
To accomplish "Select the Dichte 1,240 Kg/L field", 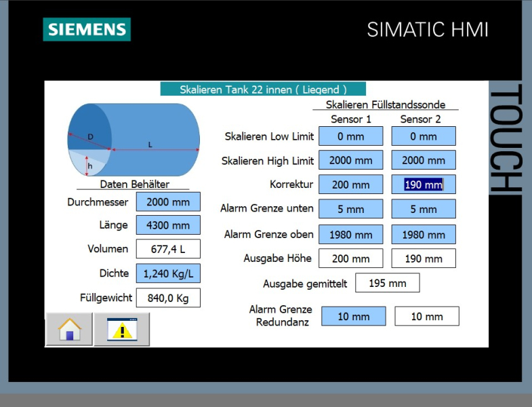I will 168,273.
